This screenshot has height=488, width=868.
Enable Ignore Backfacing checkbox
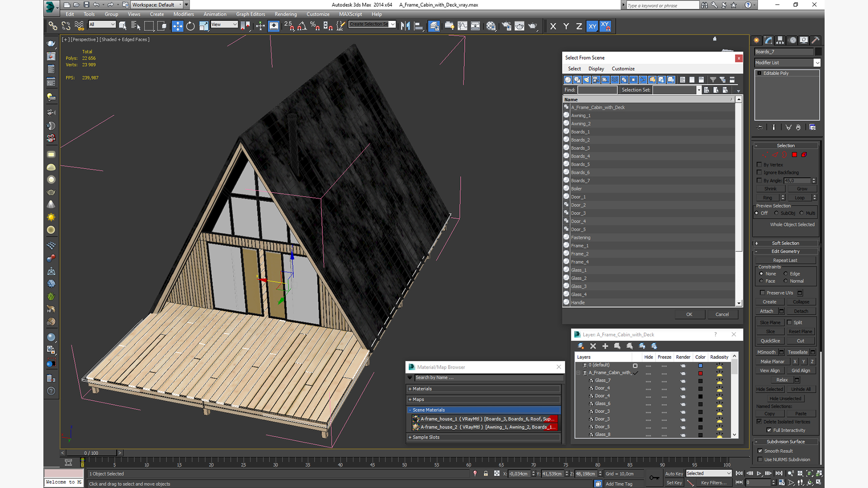759,173
